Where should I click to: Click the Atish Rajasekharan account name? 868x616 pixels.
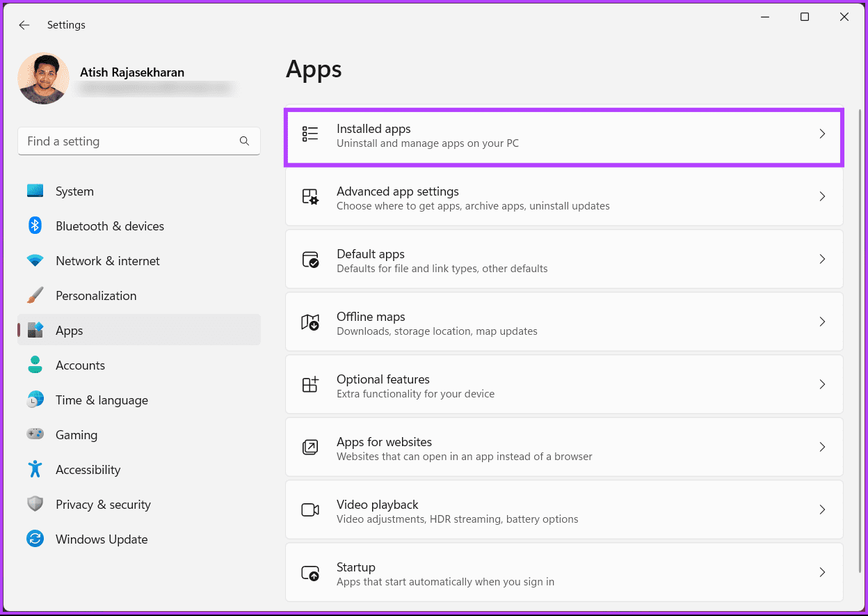tap(132, 72)
